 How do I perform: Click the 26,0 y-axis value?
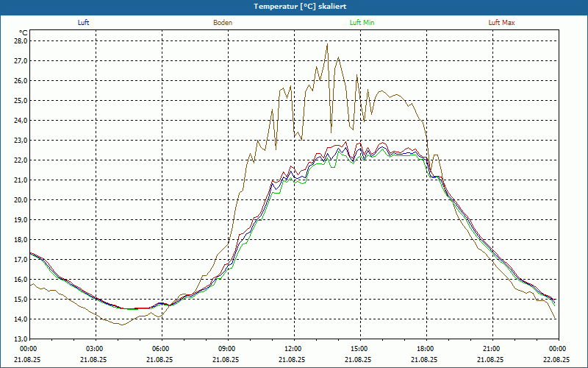21,81
